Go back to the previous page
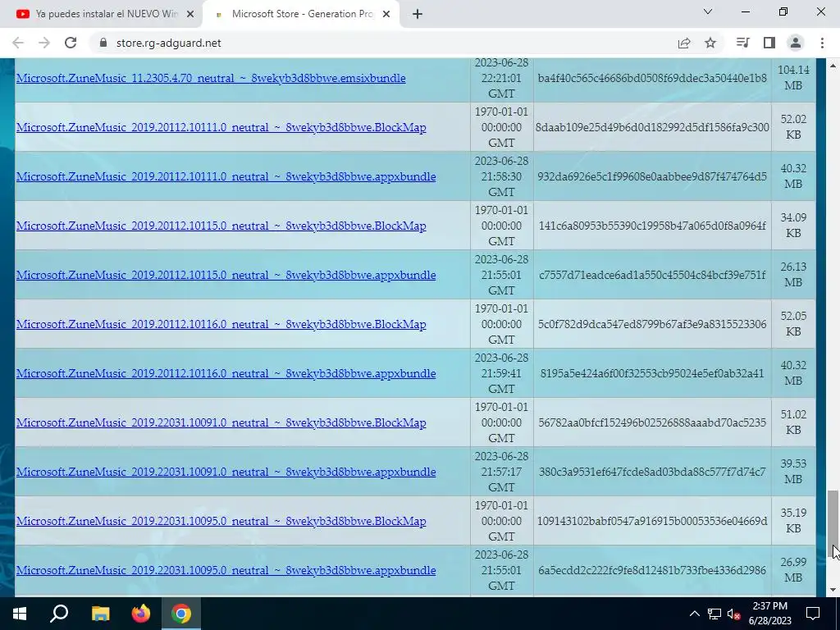 click(18, 43)
